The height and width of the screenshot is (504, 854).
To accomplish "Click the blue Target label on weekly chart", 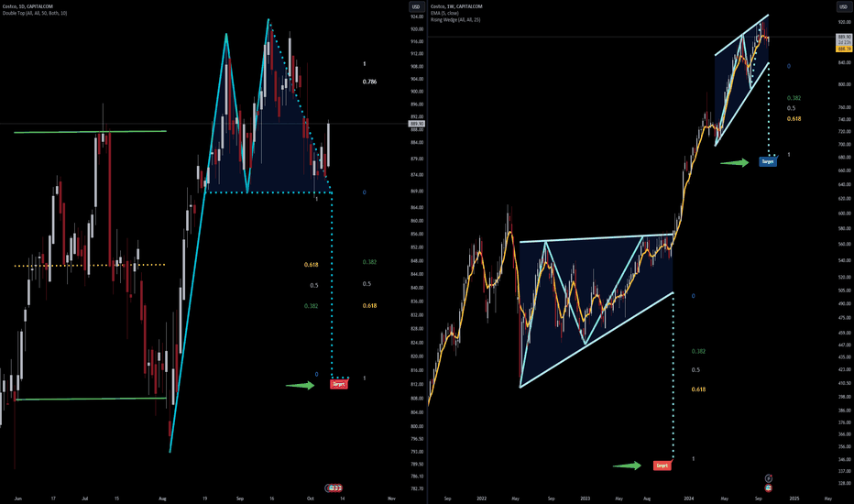I will tap(767, 162).
